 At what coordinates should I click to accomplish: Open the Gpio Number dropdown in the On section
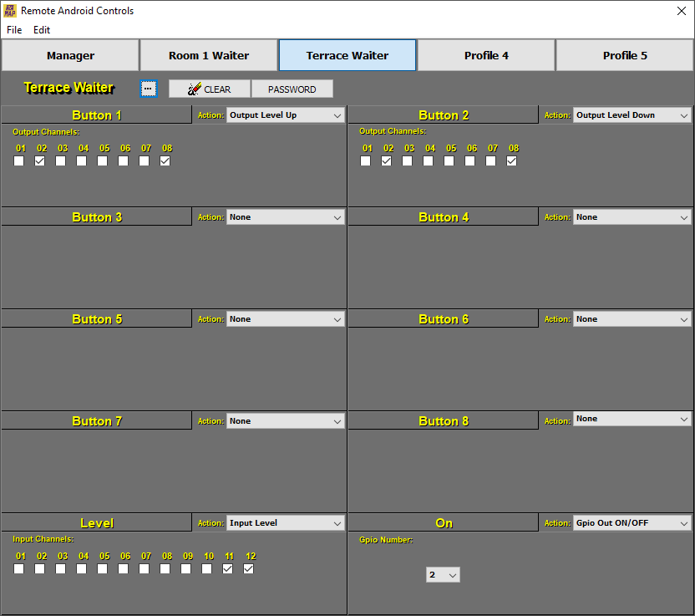(443, 574)
